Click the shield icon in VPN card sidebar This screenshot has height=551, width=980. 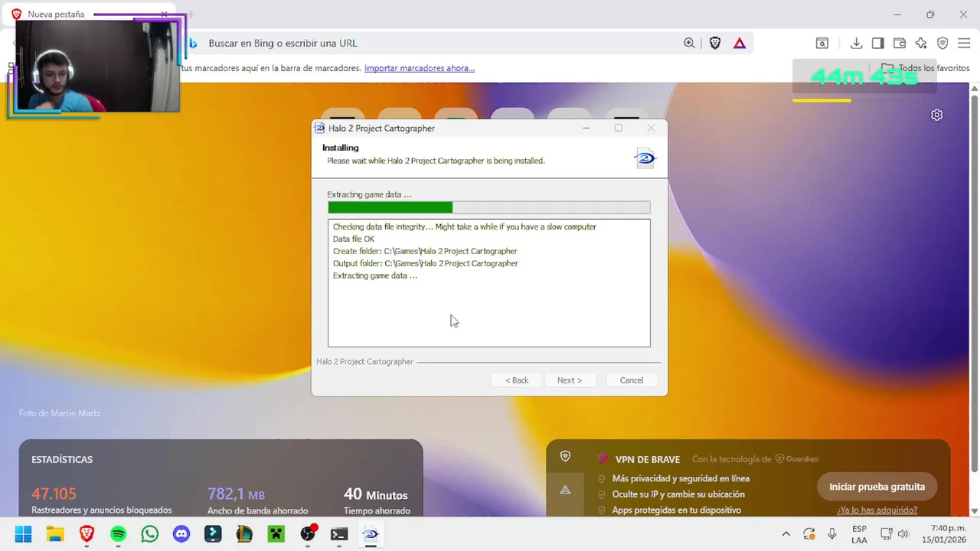click(565, 456)
